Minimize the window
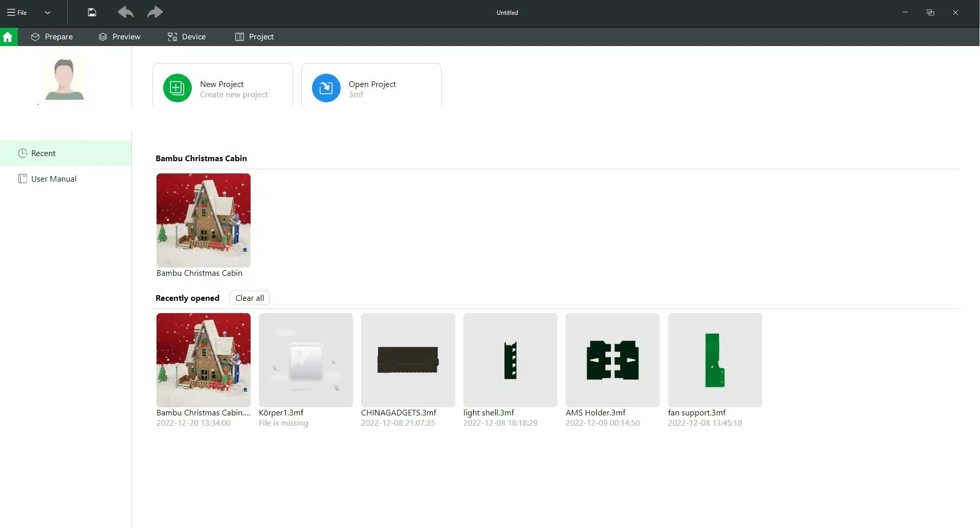 pos(905,12)
